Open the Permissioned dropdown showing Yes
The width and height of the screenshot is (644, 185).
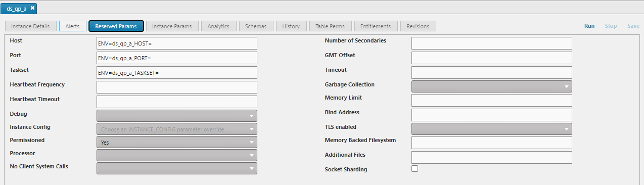177,142
